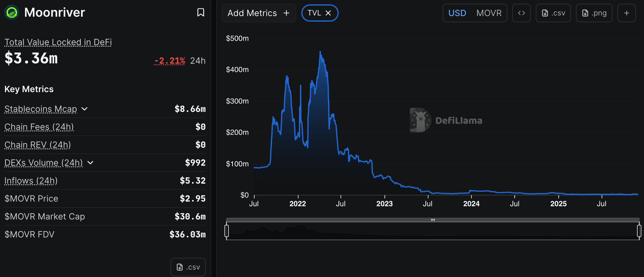
Task: Open the Add Metrics dropdown
Action: tap(258, 13)
